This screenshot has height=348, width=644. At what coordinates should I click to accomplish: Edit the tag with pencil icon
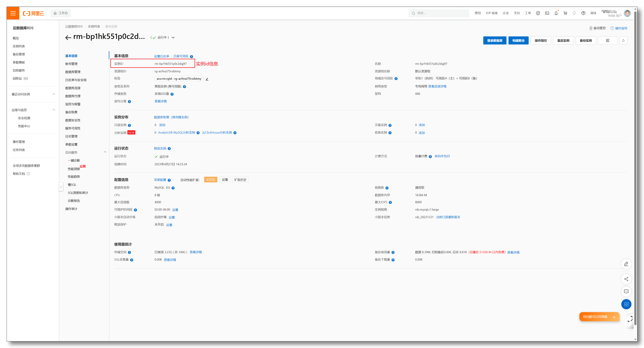tap(207, 79)
